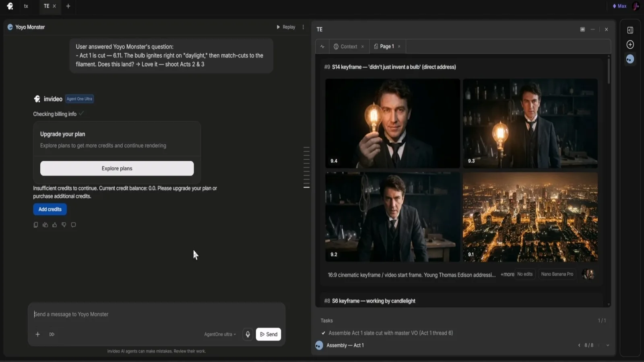Click the 'Upgrade your plan' card heading
Screen dimensions: 644x362
click(62, 134)
